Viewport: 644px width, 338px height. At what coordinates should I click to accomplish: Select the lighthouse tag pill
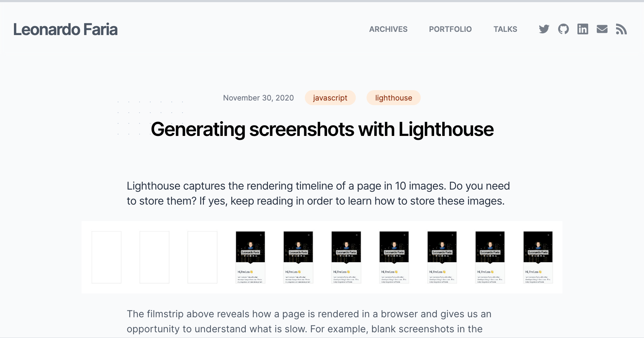394,98
